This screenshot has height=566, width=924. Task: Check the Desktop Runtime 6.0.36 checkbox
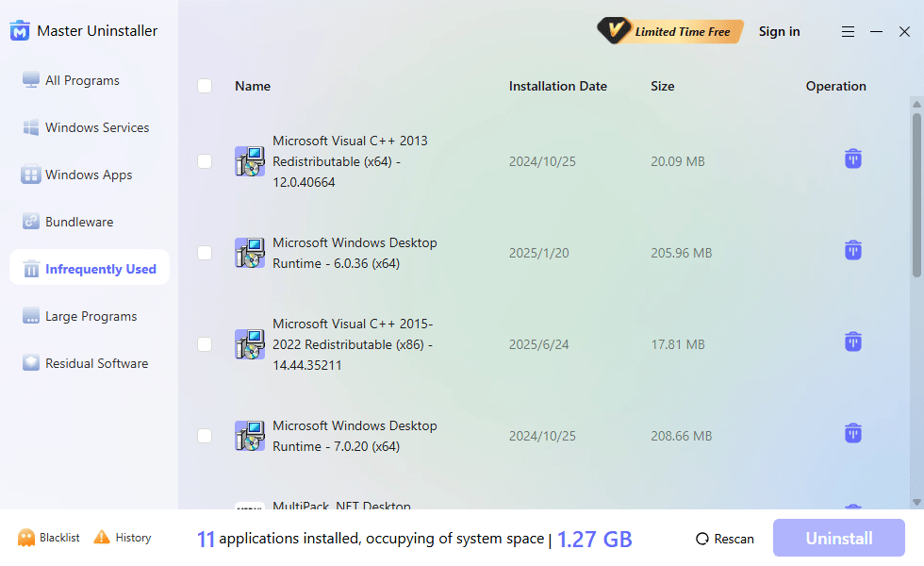[x=205, y=253]
